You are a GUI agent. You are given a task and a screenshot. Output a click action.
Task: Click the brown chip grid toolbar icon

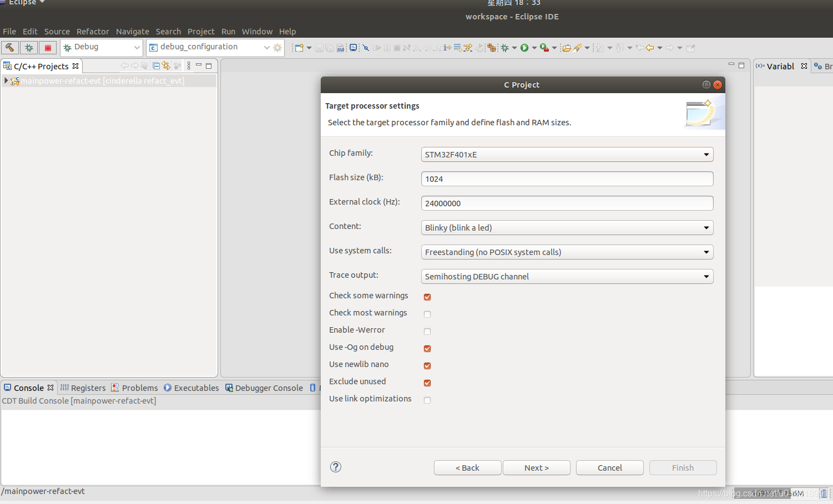pos(492,48)
